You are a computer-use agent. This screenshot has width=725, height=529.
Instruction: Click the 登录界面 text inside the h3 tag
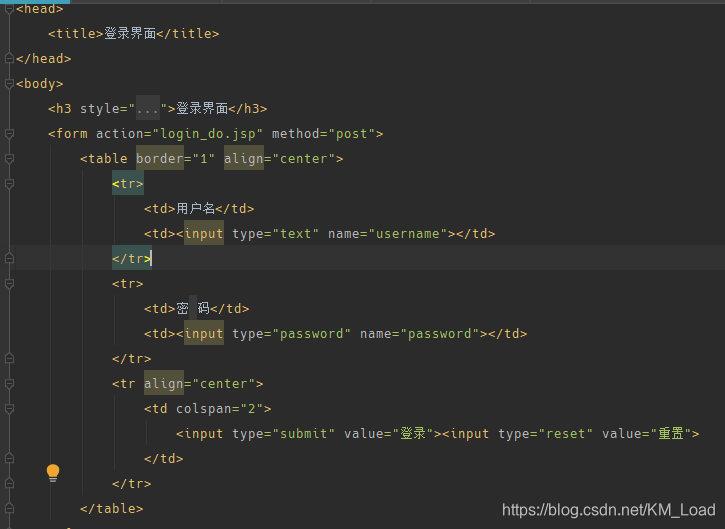[202, 108]
